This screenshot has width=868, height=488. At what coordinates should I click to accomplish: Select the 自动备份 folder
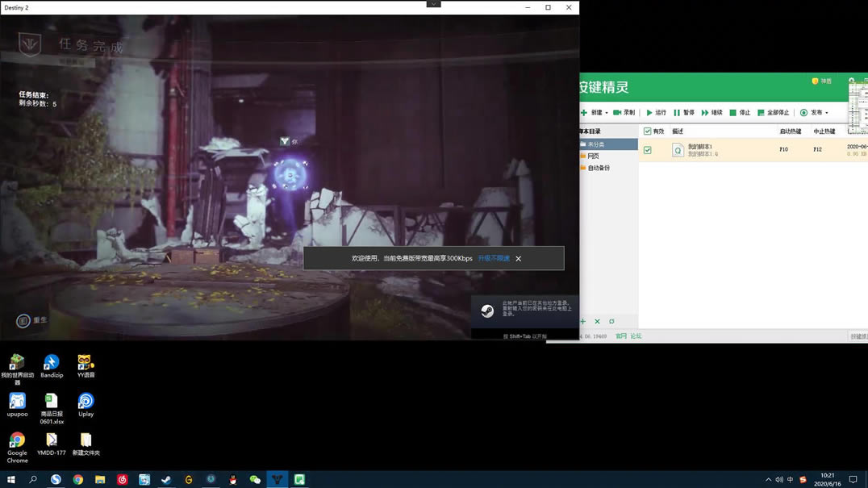(x=598, y=168)
